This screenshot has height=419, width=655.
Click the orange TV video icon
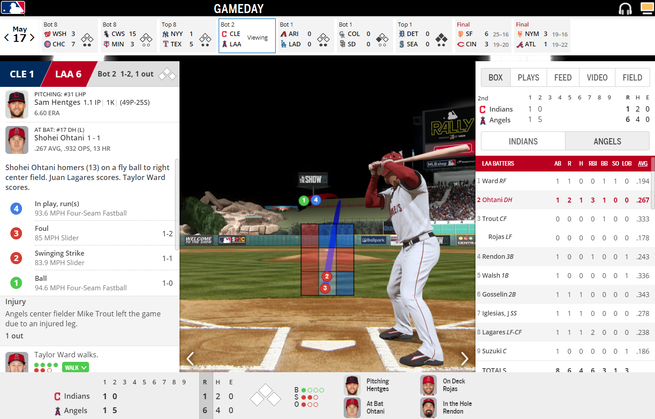[x=647, y=8]
